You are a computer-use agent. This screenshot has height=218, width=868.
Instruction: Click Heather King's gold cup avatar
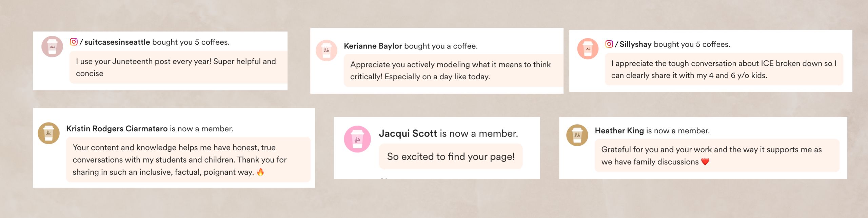pos(577,135)
